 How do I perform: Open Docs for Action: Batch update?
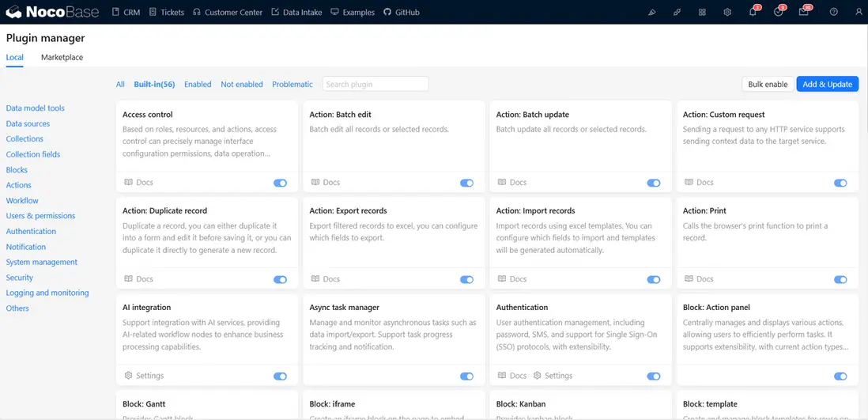click(x=512, y=182)
